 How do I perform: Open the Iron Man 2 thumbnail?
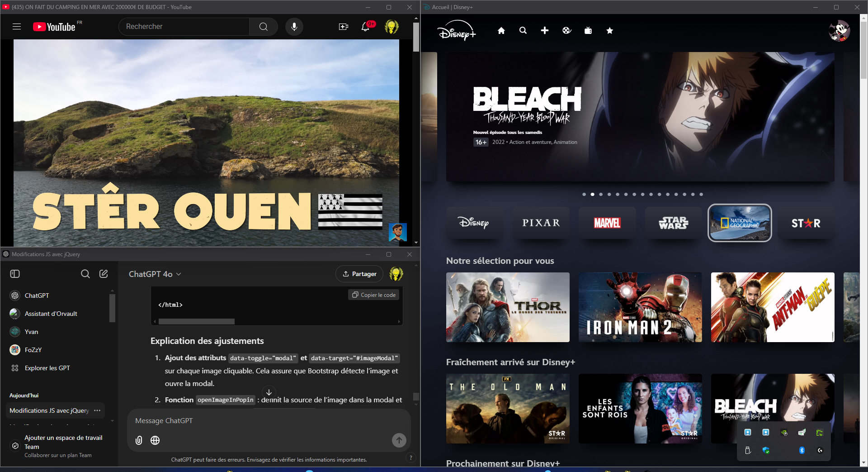pos(640,307)
